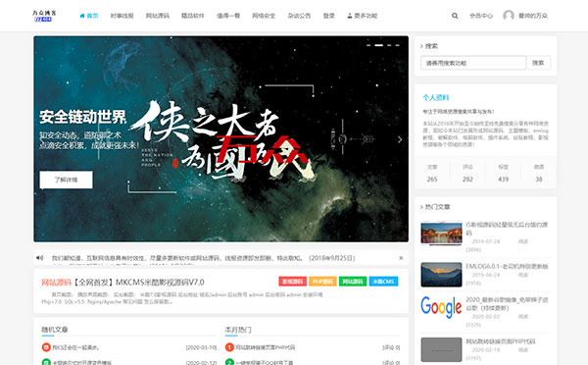Select the first carousel indicator dash
588x365 pixels.
tap(368, 45)
